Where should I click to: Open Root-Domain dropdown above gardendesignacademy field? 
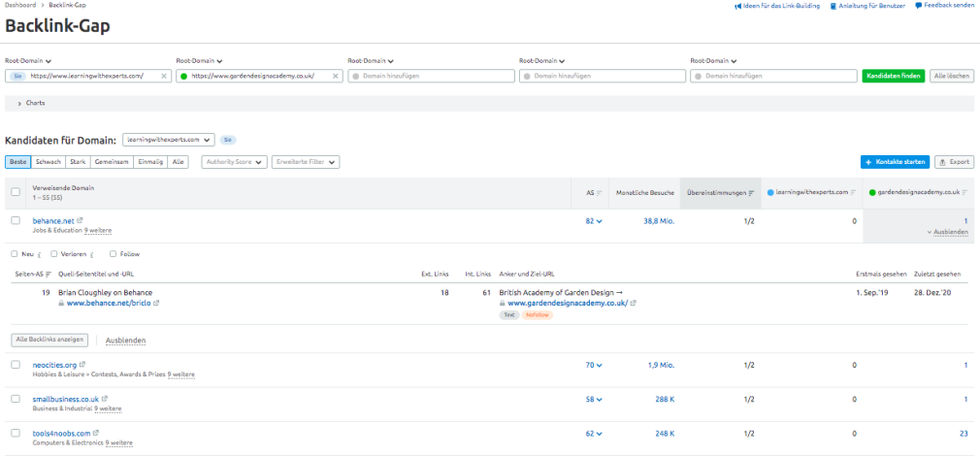click(x=199, y=61)
